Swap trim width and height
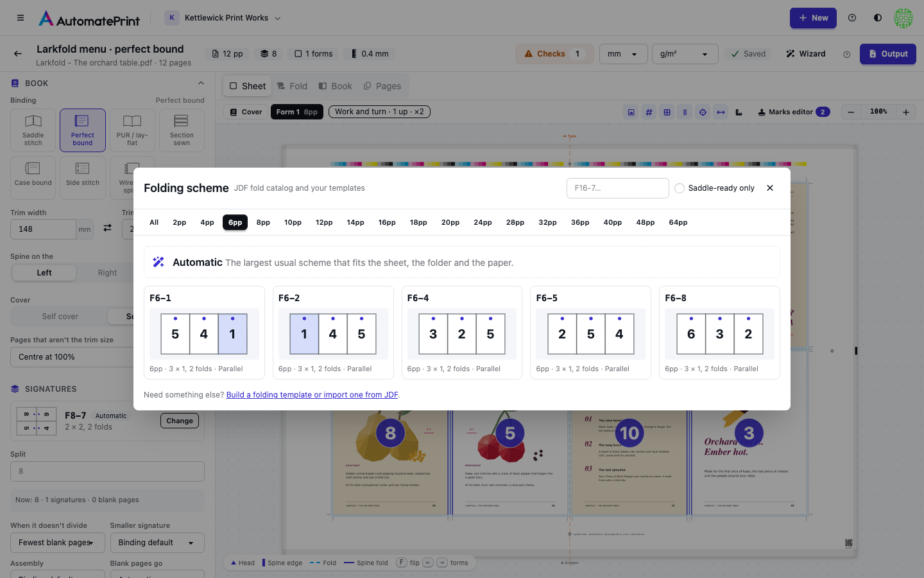 pos(108,228)
